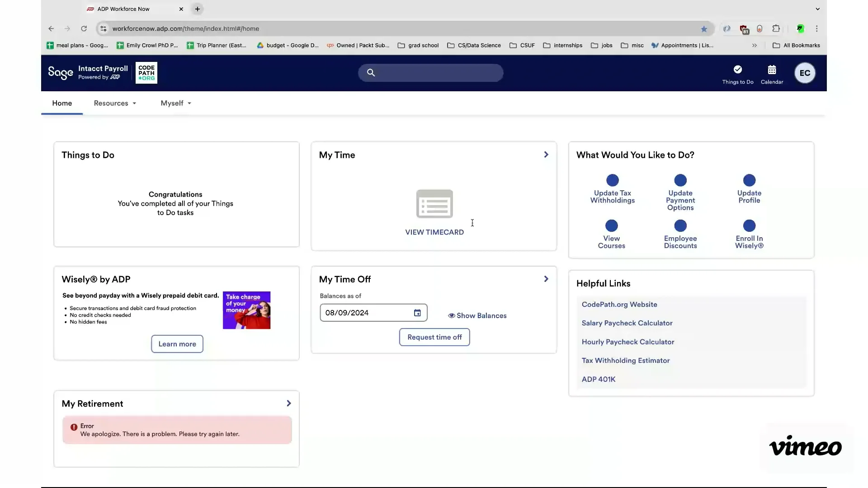The width and height of the screenshot is (868, 488).
Task: Open the Salary Paycheck Calculator link
Action: (x=627, y=323)
